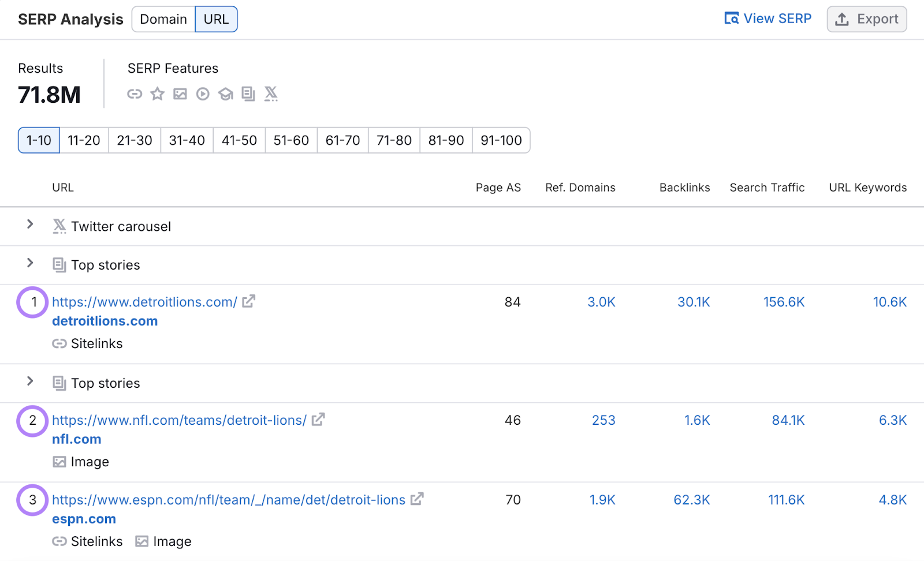
Task: Open the nfl.com domain link
Action: coord(76,439)
